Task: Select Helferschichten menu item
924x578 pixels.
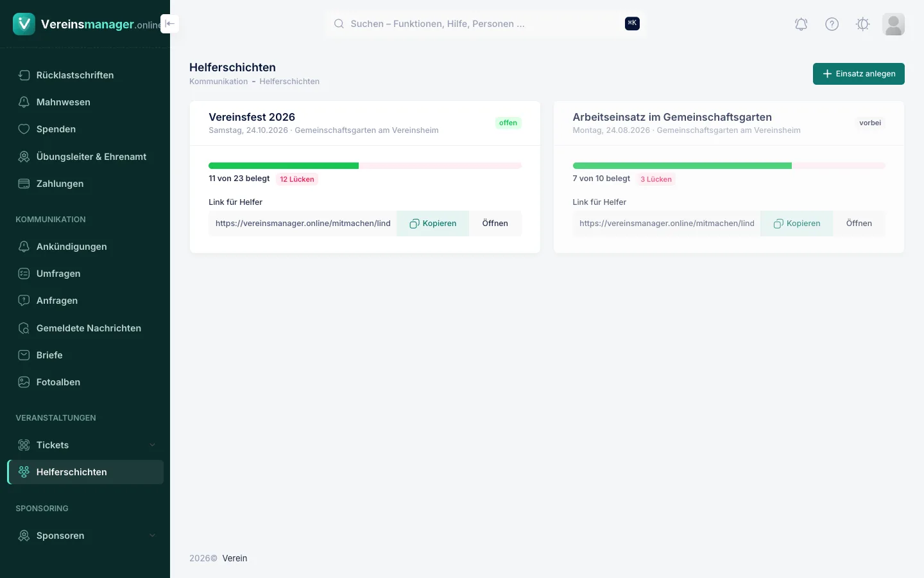Action: coord(85,472)
